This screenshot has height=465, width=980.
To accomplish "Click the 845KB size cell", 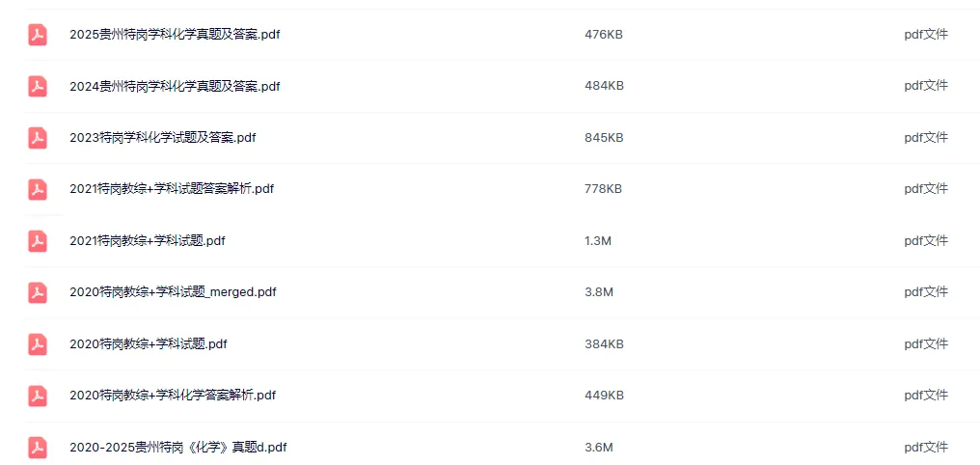I will pyautogui.click(x=604, y=138).
